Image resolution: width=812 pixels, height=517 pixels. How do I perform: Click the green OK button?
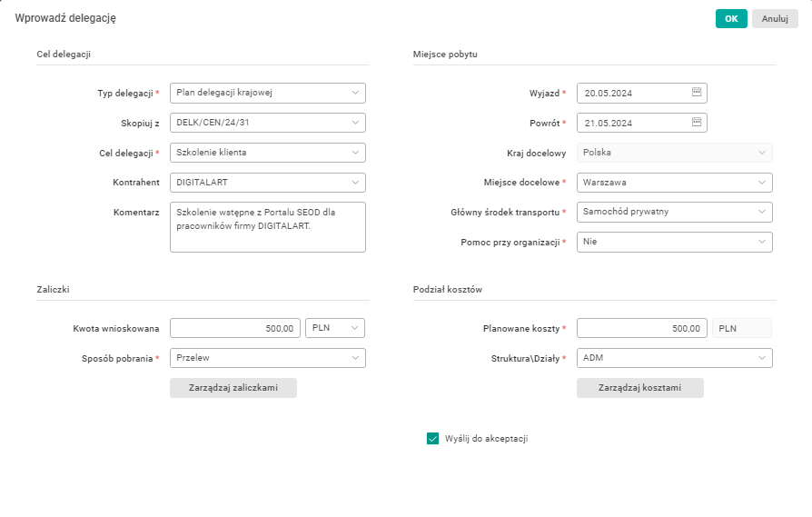click(731, 19)
